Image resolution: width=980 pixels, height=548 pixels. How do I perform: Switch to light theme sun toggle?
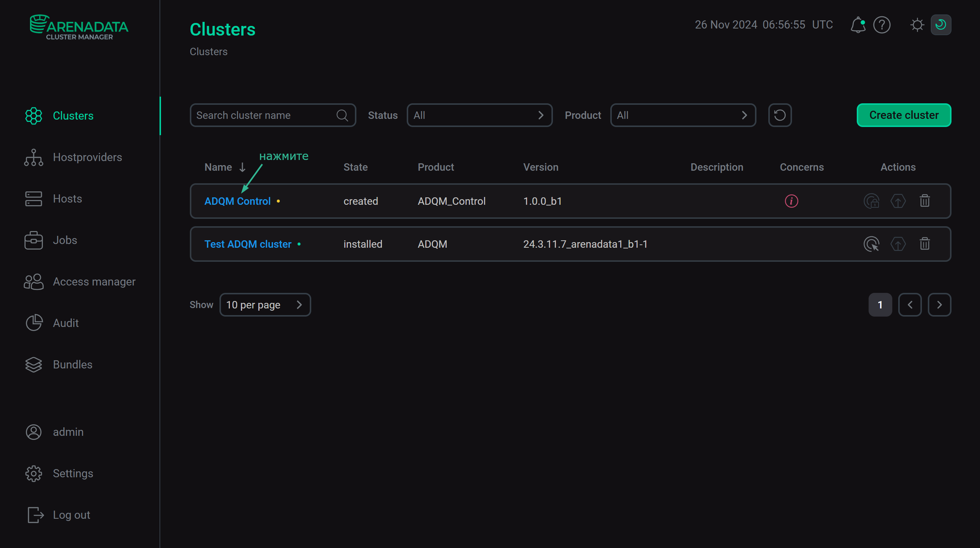(917, 25)
